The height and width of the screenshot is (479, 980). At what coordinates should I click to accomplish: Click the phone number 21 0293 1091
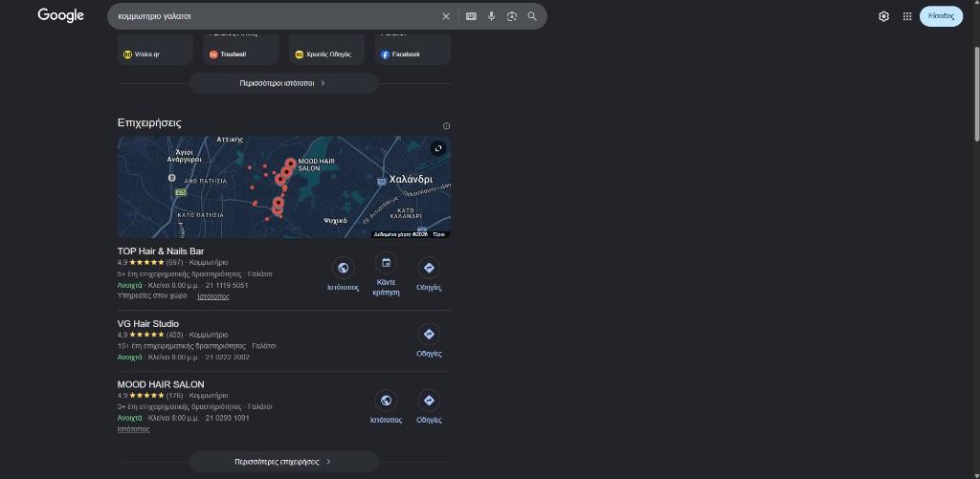(x=227, y=418)
